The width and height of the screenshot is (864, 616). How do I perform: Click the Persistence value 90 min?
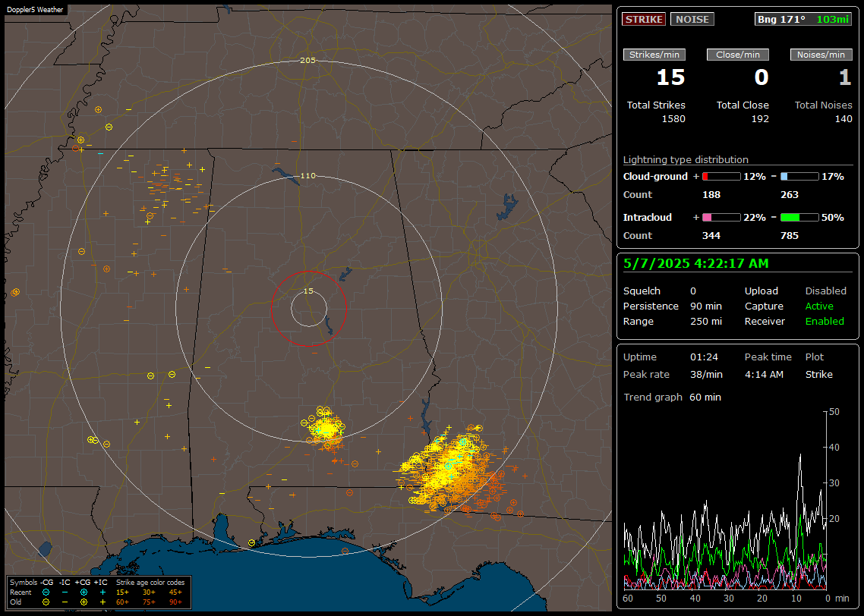706,306
